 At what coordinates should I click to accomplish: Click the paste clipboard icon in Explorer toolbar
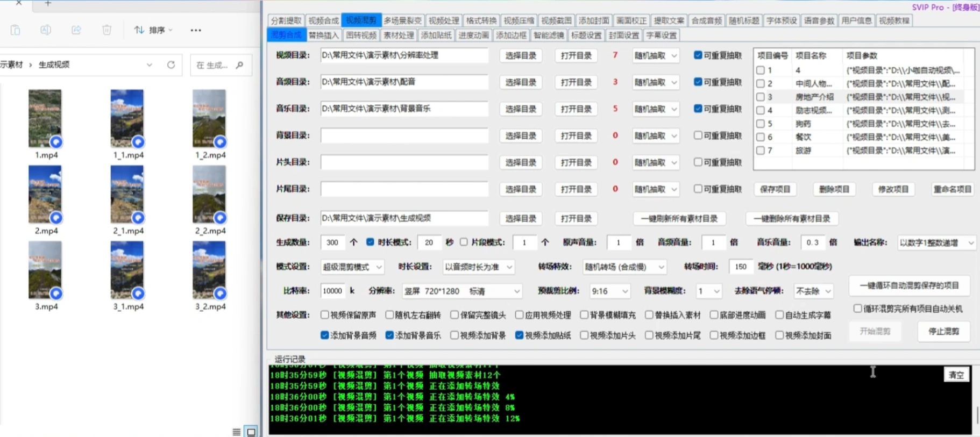[16, 30]
